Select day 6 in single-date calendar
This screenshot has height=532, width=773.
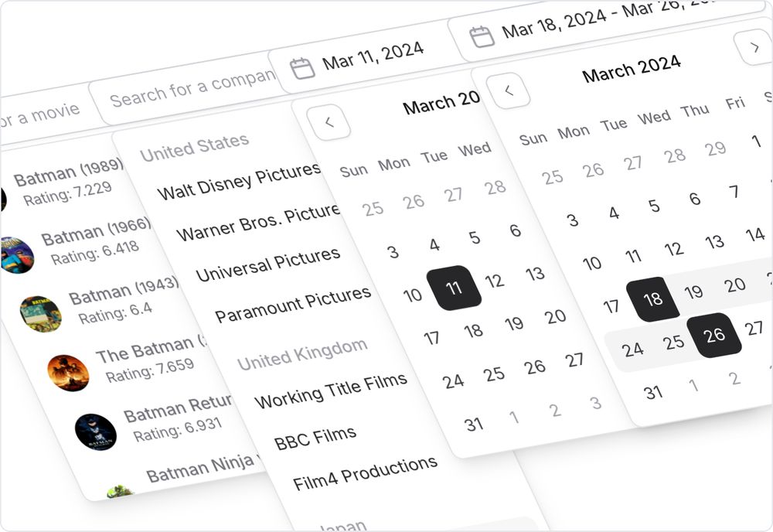(515, 230)
